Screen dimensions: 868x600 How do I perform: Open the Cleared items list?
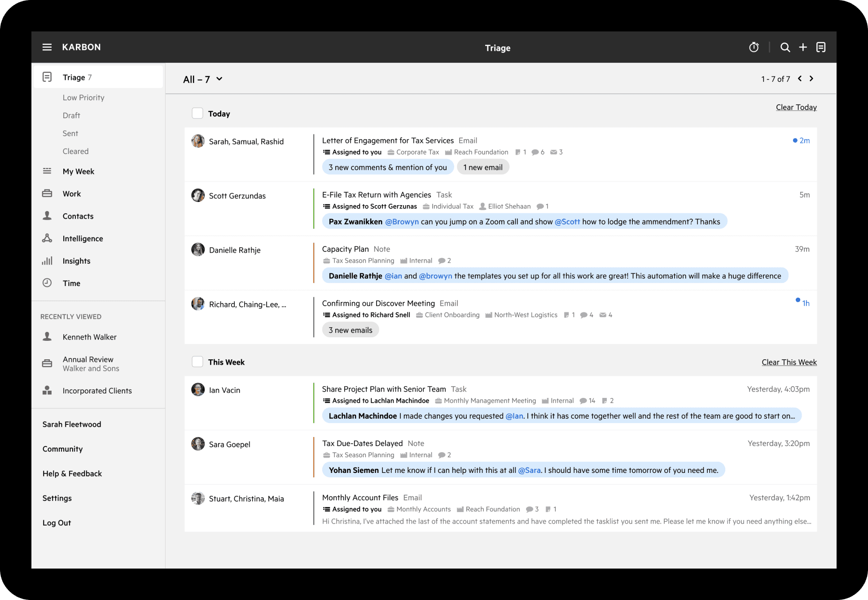(75, 151)
